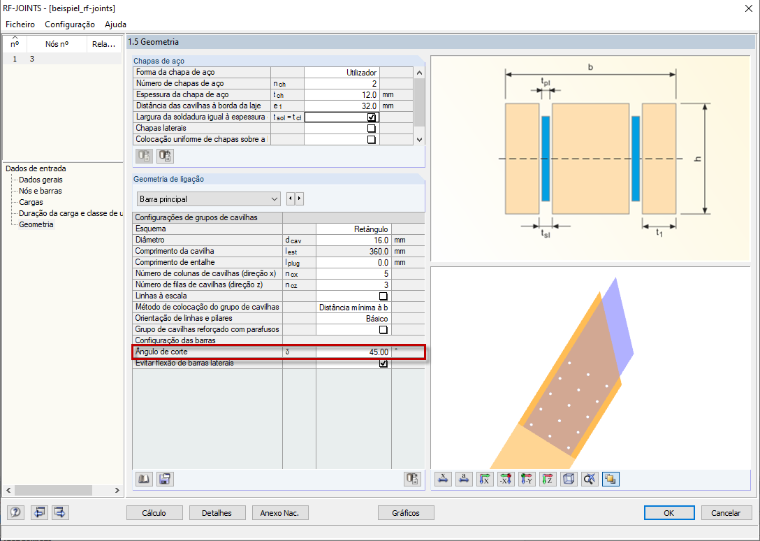Open the Configuração menu
The image size is (760, 541).
pyautogui.click(x=70, y=24)
